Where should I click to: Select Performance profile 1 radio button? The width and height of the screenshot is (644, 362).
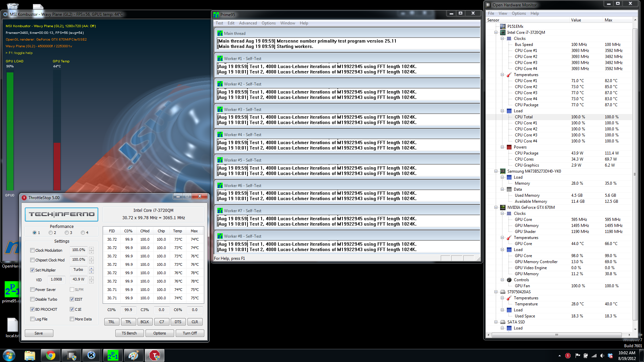[35, 233]
